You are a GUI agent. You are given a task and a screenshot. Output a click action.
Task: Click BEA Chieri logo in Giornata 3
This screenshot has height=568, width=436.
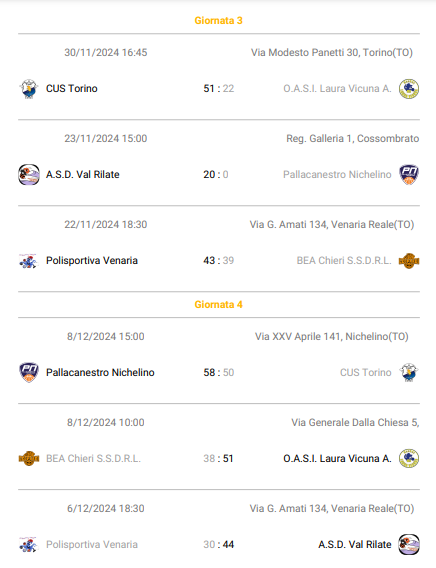(409, 261)
